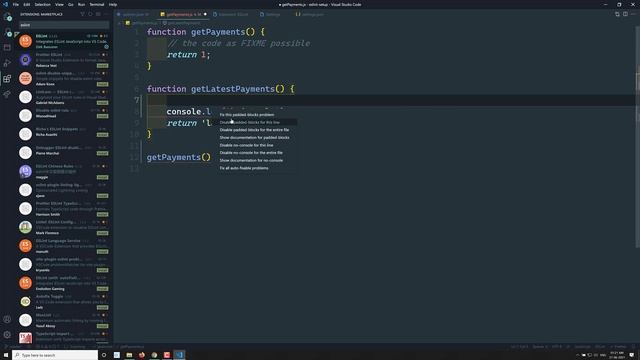Screen dimensions: 640x360
Task: Open the Extensions panel more actions menu
Action: (x=106, y=14)
